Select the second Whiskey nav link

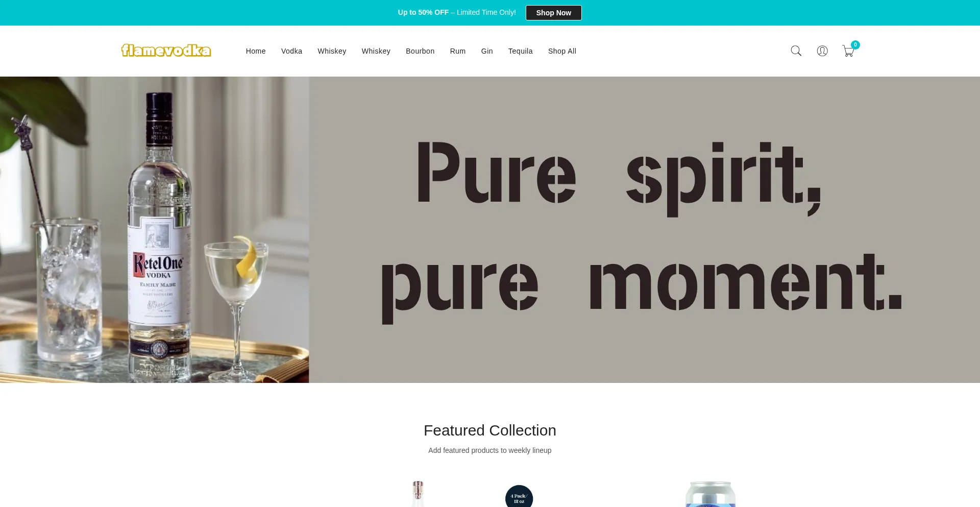point(376,51)
